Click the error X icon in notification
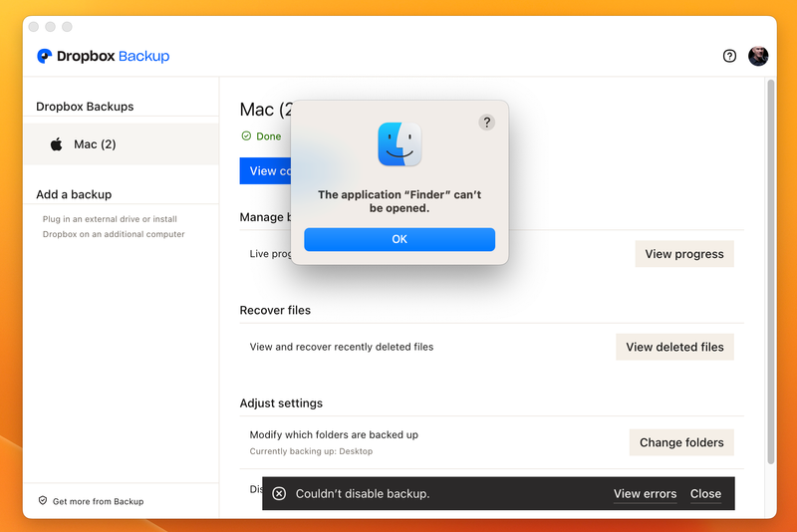797x532 pixels. pos(279,493)
